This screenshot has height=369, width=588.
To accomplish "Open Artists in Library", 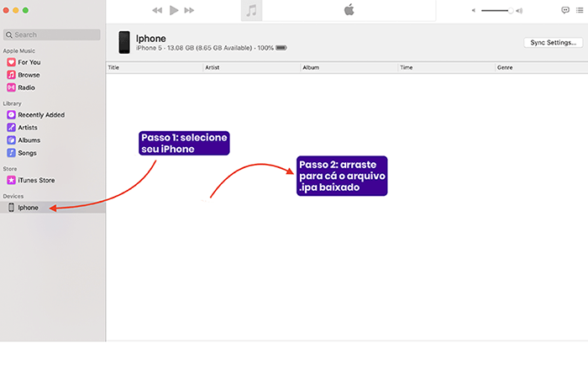I will coord(28,128).
